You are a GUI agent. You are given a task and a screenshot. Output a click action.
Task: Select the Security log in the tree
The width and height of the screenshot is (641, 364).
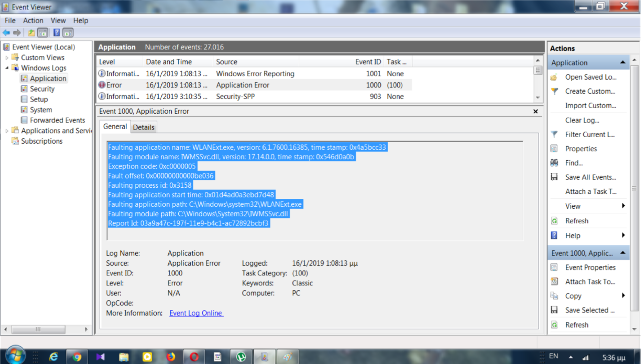(x=42, y=89)
